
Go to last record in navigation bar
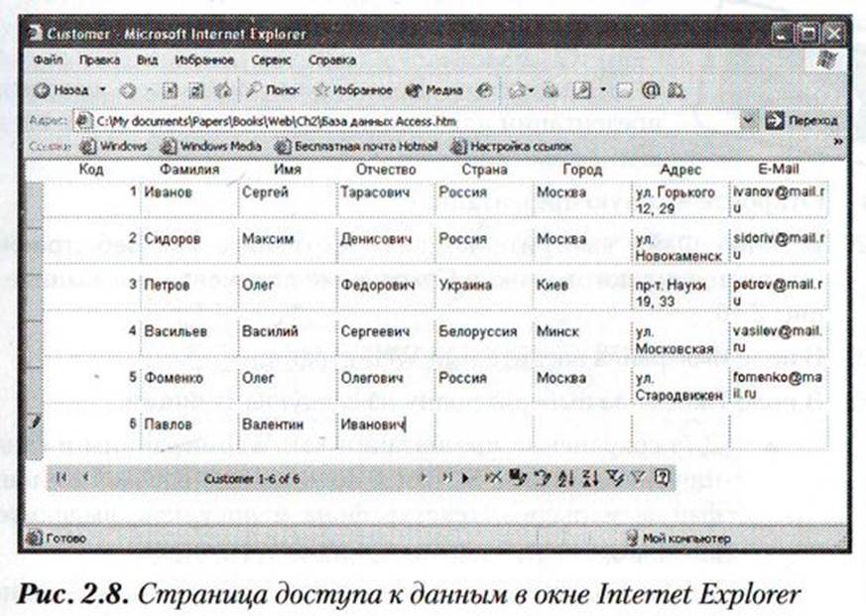point(446,477)
